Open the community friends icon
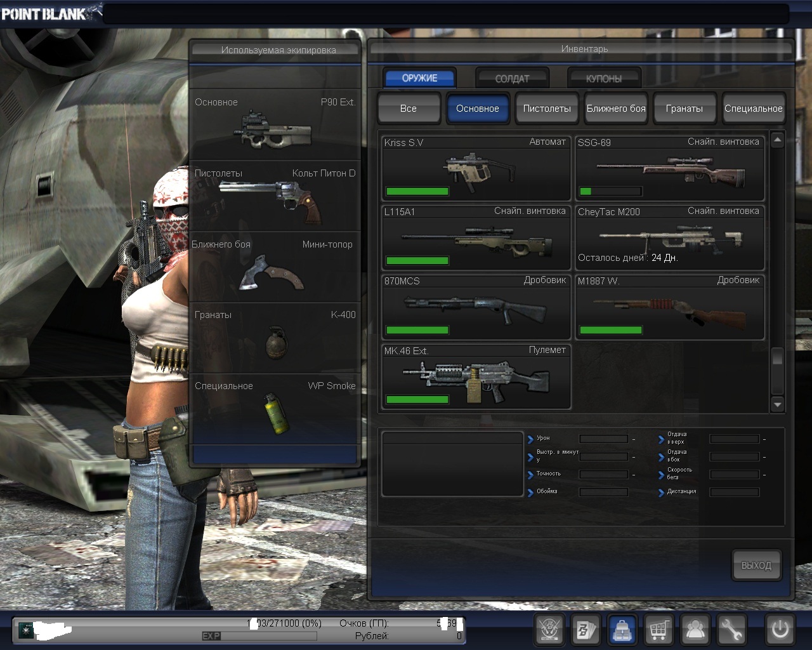812x650 pixels. [x=696, y=630]
